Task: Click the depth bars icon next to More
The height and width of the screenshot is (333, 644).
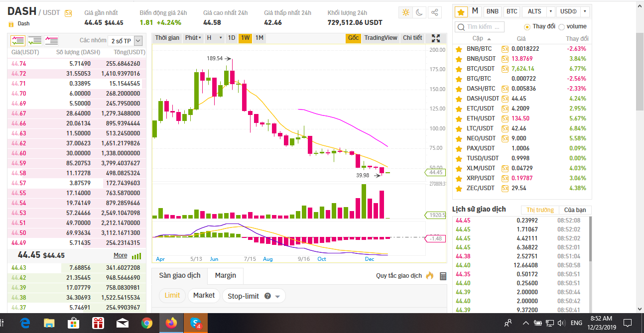Action: click(x=136, y=256)
